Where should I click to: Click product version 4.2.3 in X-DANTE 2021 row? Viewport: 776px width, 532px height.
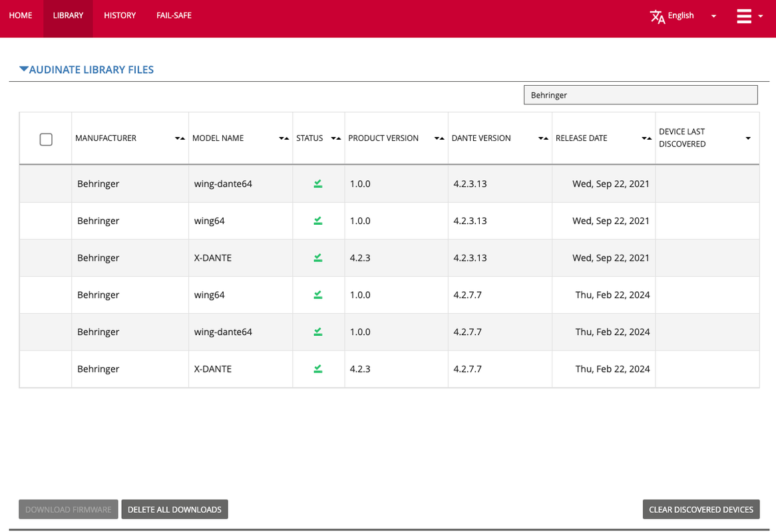(360, 257)
